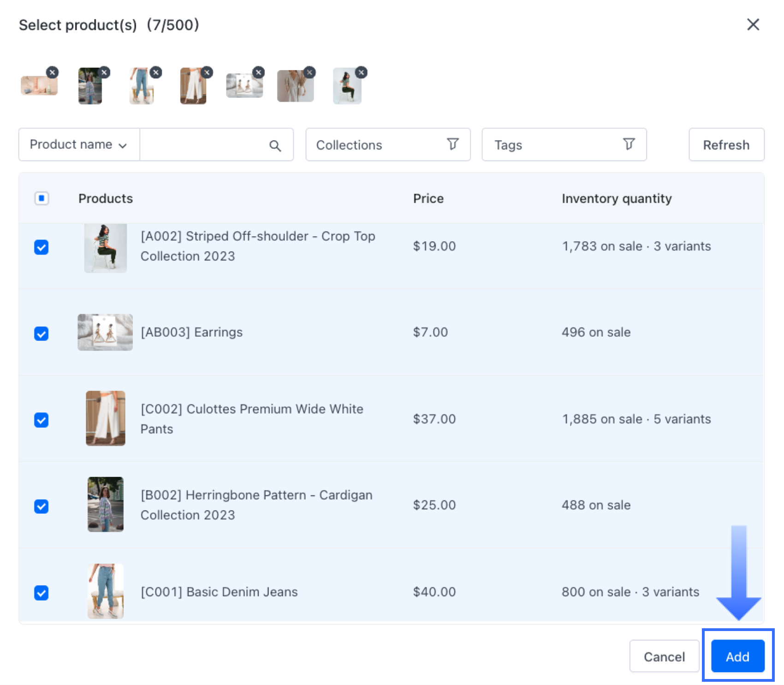Remove the striped crop top thumbnail from the selection
This screenshot has height=685, width=784.
(362, 72)
